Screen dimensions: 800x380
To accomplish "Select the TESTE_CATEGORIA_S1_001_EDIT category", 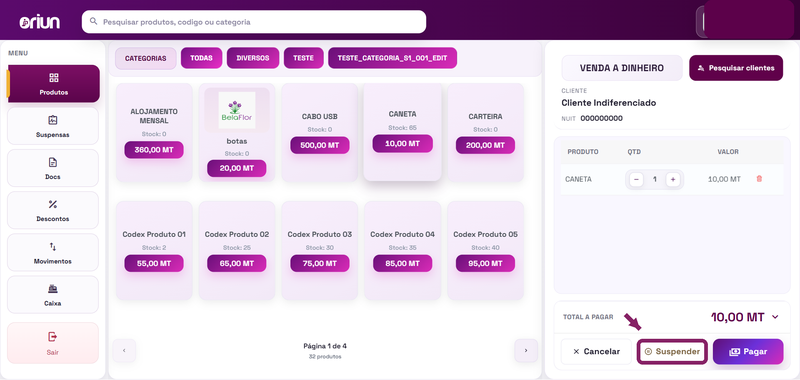I will (x=392, y=58).
